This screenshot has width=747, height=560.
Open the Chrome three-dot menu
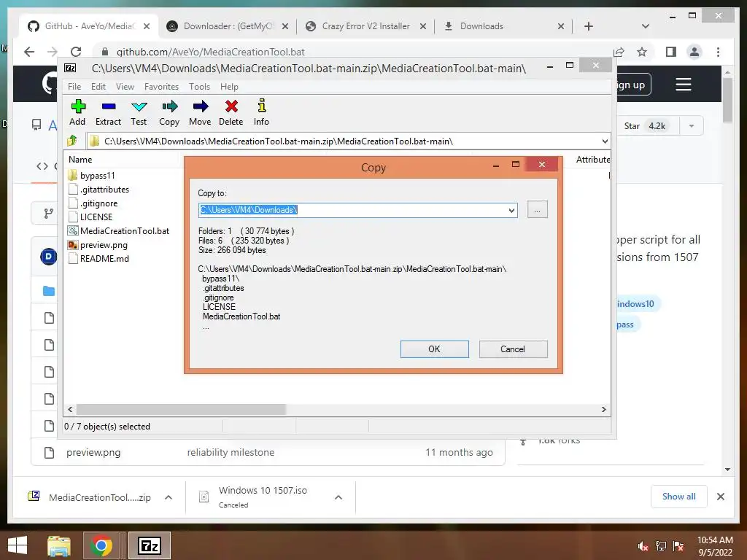tap(719, 52)
